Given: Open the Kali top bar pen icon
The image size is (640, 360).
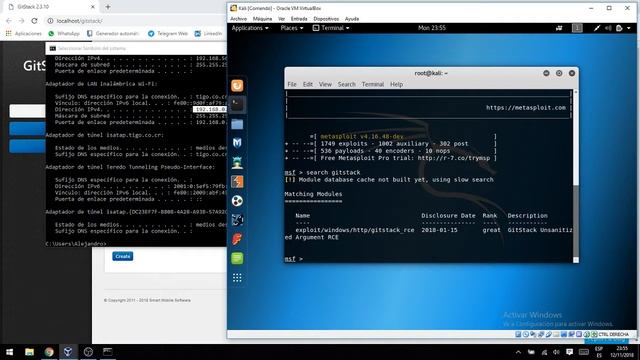Looking at the screenshot, I should [x=597, y=28].
